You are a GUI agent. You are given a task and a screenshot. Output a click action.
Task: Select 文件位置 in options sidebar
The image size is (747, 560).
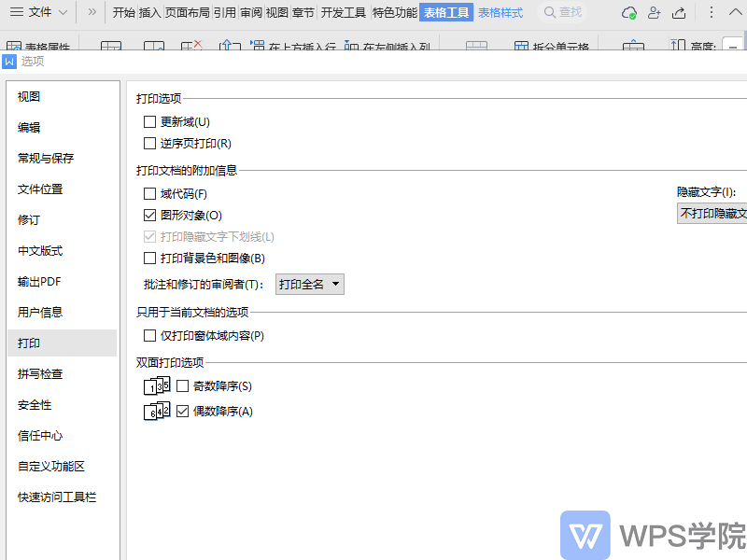[x=62, y=189]
